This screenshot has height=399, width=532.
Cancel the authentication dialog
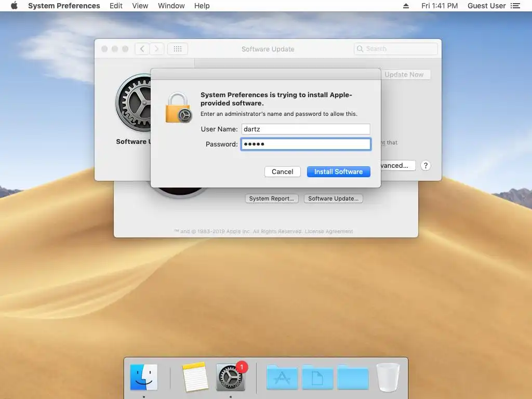[x=282, y=171]
